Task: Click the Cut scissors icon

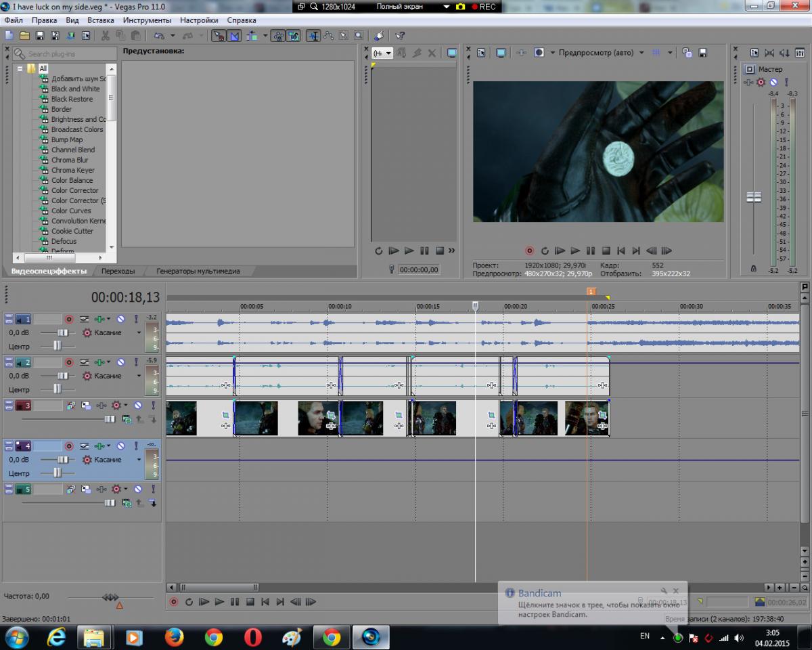Action: (106, 35)
